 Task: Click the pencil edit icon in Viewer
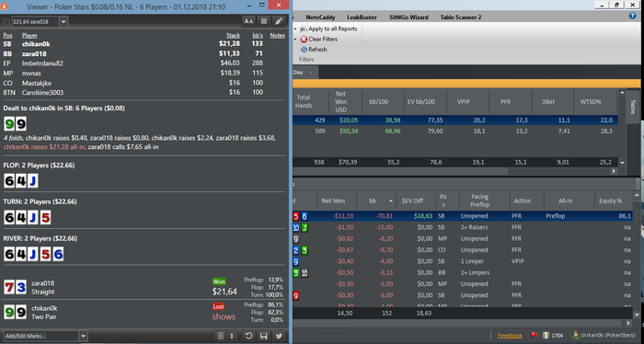[279, 21]
